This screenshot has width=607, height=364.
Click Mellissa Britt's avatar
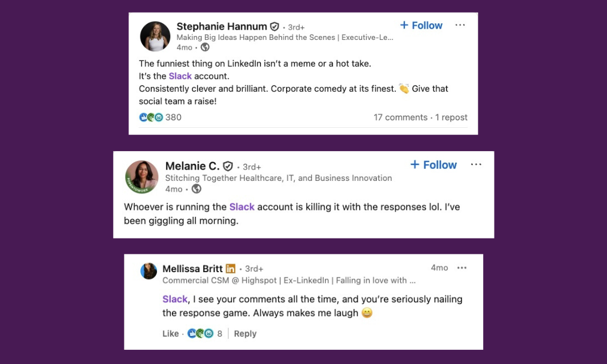click(149, 271)
